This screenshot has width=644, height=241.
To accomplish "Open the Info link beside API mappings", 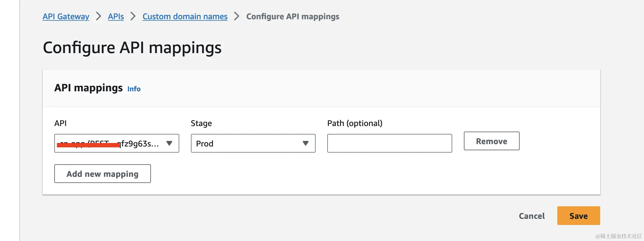I will click(134, 89).
